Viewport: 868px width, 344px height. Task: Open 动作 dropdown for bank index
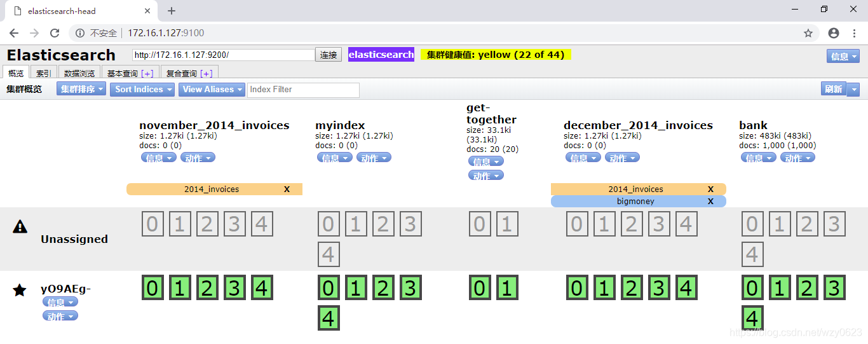797,158
